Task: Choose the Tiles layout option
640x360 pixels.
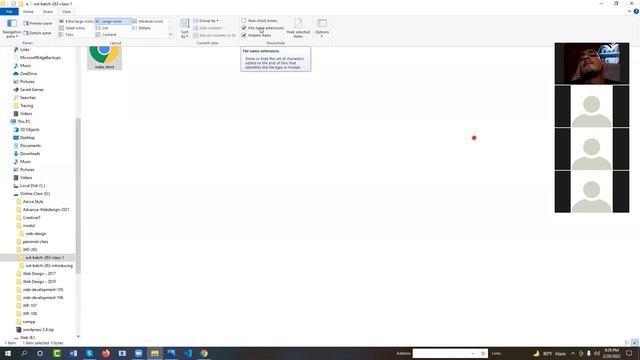Action: click(x=67, y=35)
